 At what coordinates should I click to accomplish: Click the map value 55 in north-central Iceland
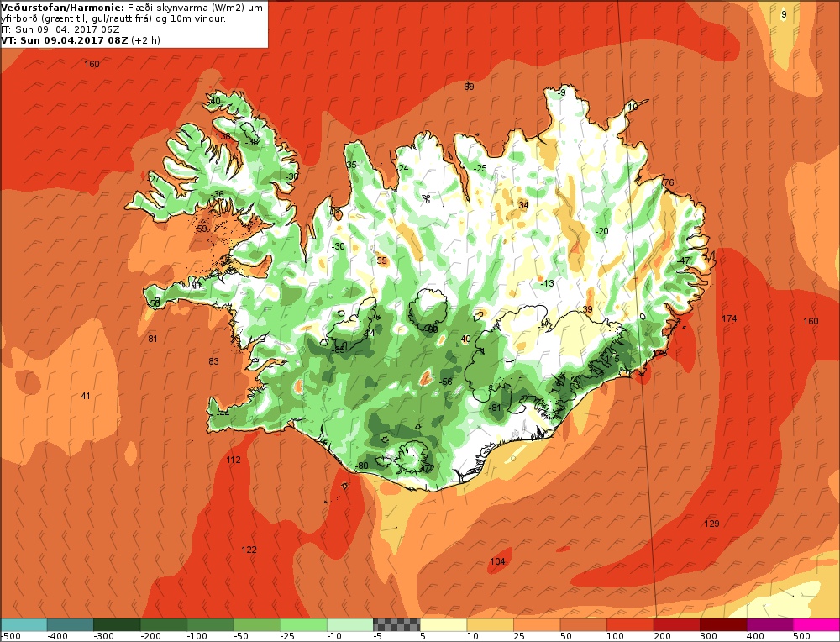(381, 260)
